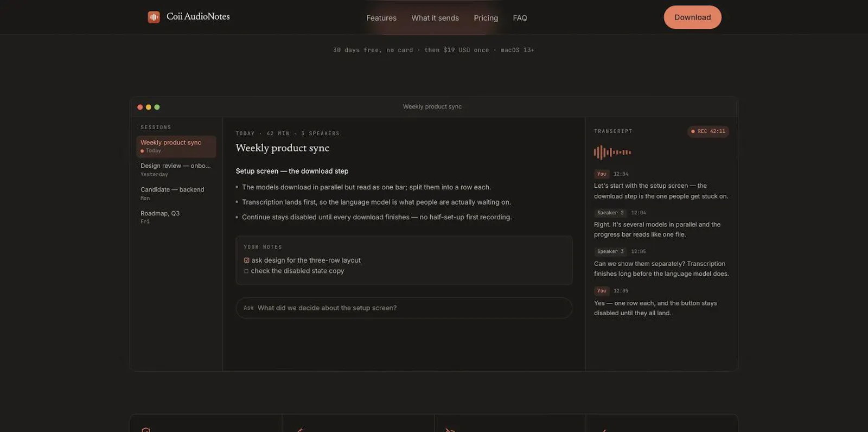Click the Ask input field

pyautogui.click(x=404, y=308)
